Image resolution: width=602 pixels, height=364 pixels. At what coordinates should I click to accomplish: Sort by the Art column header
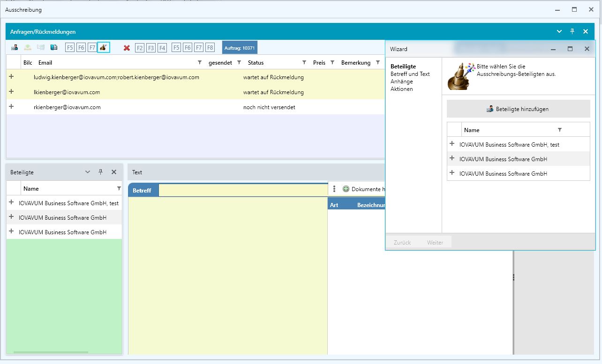334,205
